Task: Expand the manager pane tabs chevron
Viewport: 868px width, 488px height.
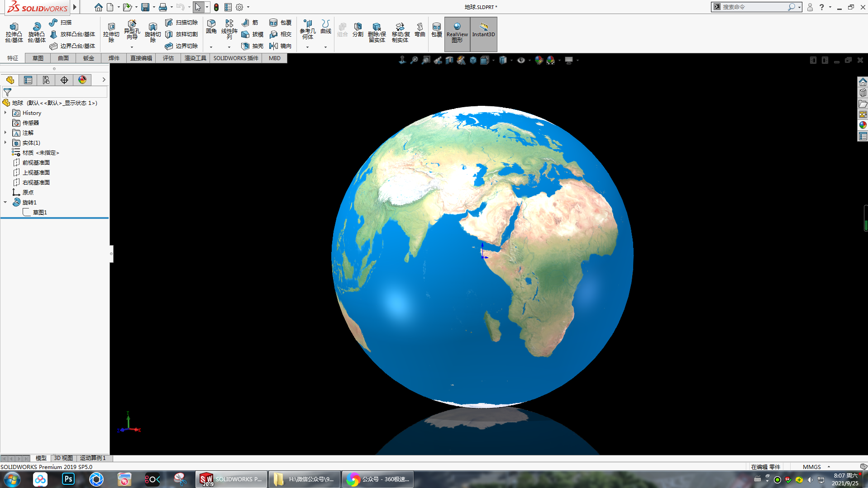Action: pyautogui.click(x=104, y=80)
